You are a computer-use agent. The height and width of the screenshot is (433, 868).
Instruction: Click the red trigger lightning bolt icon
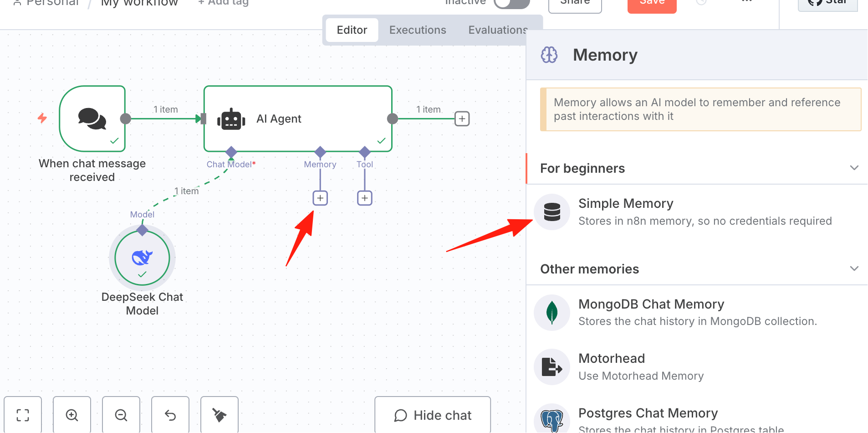pyautogui.click(x=42, y=119)
